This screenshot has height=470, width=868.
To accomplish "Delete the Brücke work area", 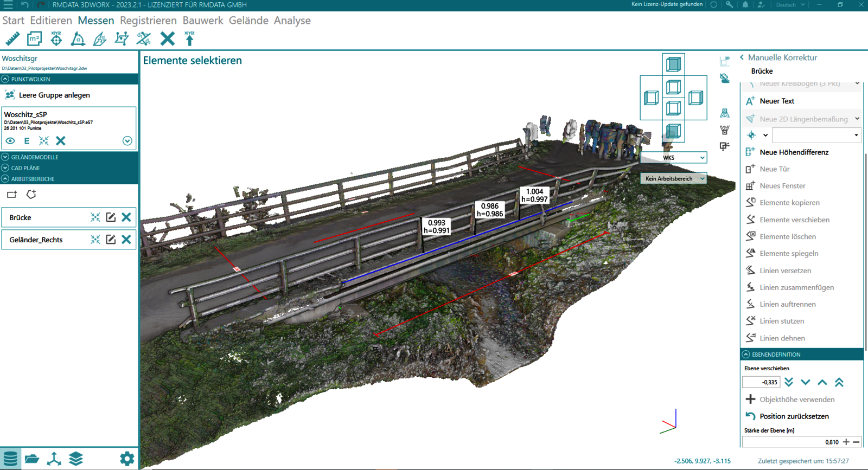I will pos(126,217).
